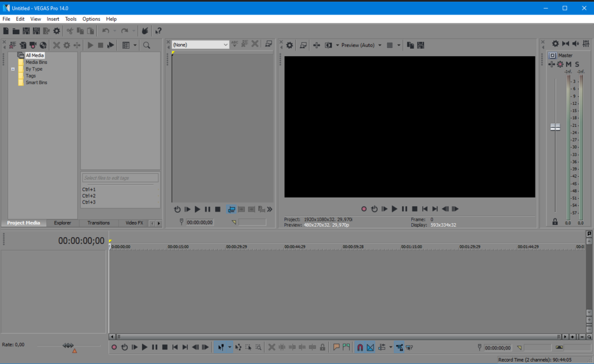Screen dimensions: 594x364
Task: Open the (None) preset dropdown
Action: click(x=200, y=45)
